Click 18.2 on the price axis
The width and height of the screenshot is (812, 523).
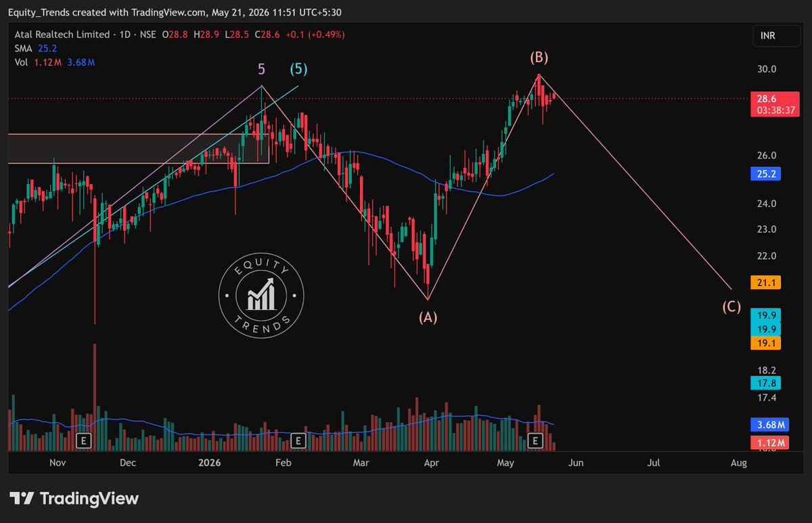tap(767, 370)
